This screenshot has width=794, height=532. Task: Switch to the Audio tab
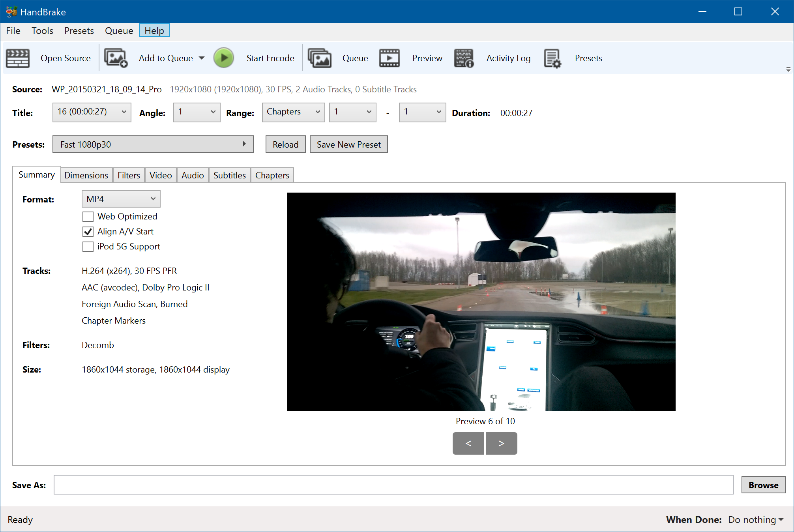point(192,174)
